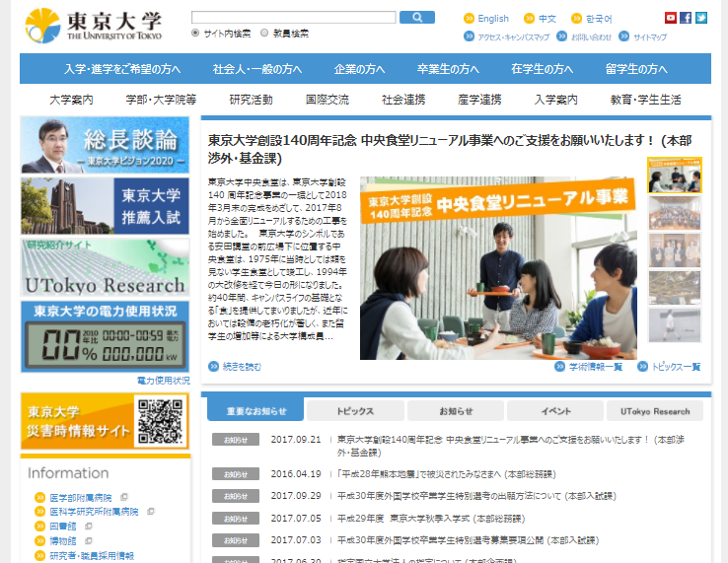728x563 pixels.
Task: Open 産学連携 navigation item
Action: coord(479,100)
